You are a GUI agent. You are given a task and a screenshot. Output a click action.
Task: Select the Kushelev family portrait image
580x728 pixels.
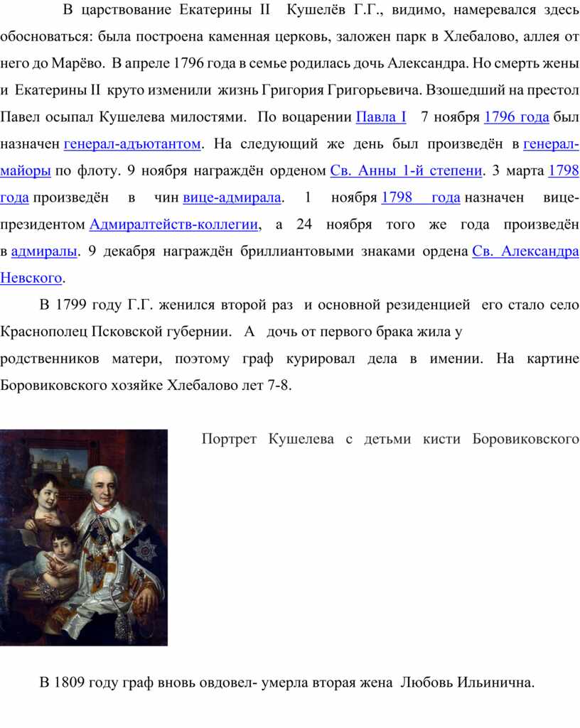(84, 538)
